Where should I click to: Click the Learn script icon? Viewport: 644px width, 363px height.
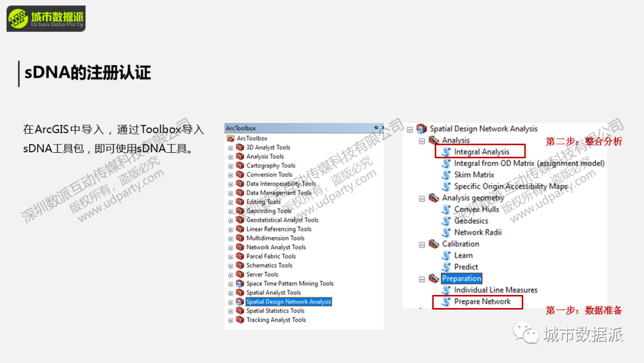[446, 256]
